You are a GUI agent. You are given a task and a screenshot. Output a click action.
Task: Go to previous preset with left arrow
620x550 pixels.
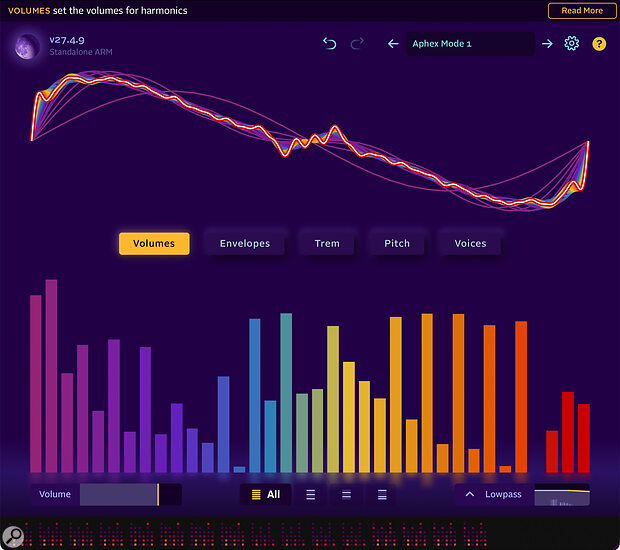393,43
